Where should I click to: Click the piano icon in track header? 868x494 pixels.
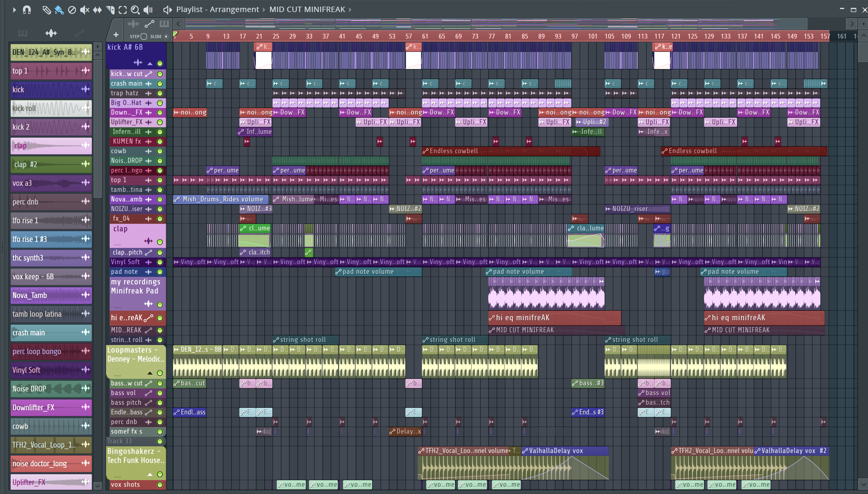164,24
